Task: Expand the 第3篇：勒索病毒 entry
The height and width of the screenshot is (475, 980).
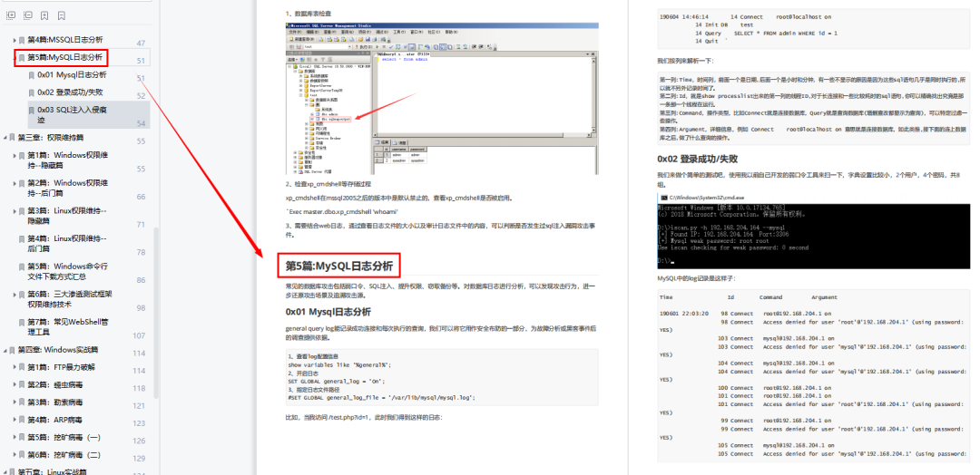Action: [15, 402]
